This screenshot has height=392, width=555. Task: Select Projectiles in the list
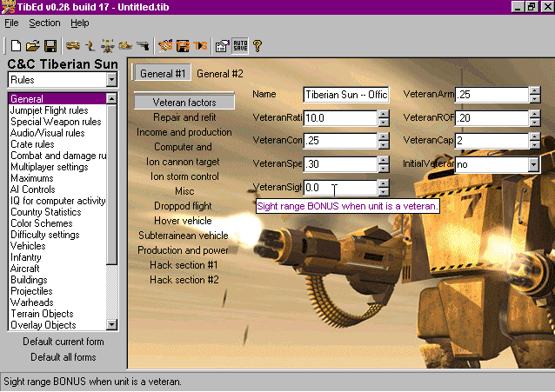pos(57,291)
